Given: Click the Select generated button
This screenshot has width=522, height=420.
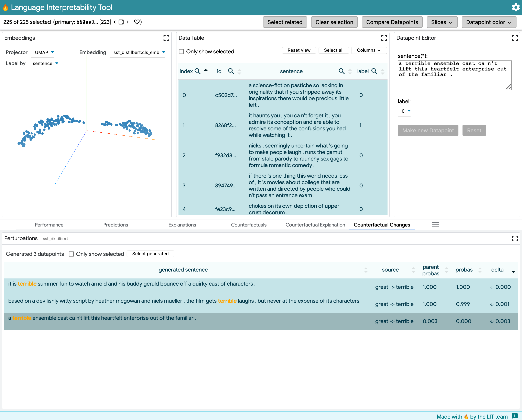Looking at the screenshot, I should click(150, 253).
